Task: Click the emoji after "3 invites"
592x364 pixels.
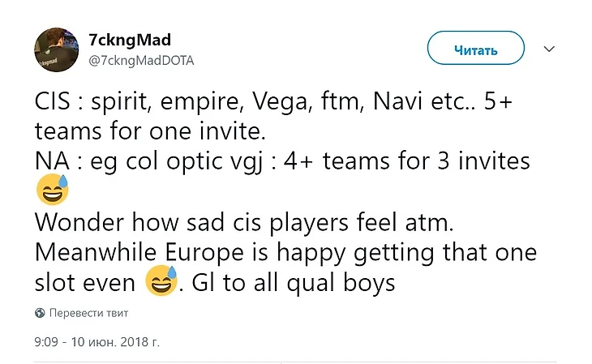Action: pos(53,191)
